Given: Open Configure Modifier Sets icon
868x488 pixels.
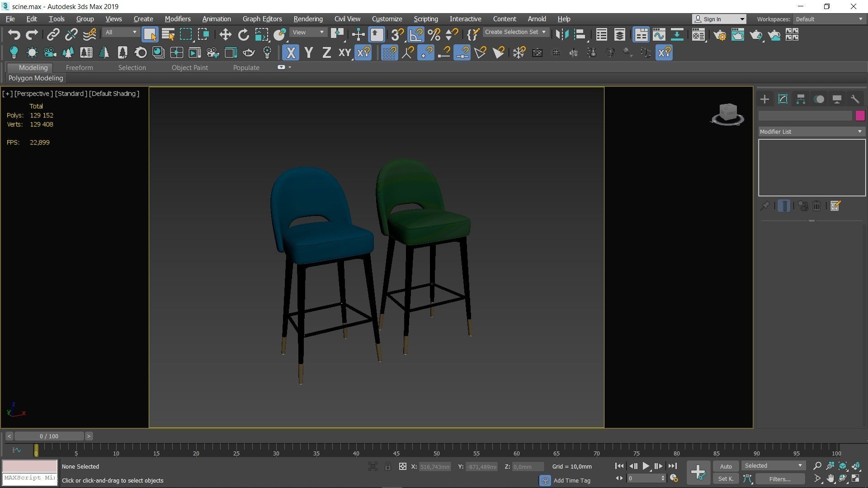Looking at the screenshot, I should [x=835, y=206].
